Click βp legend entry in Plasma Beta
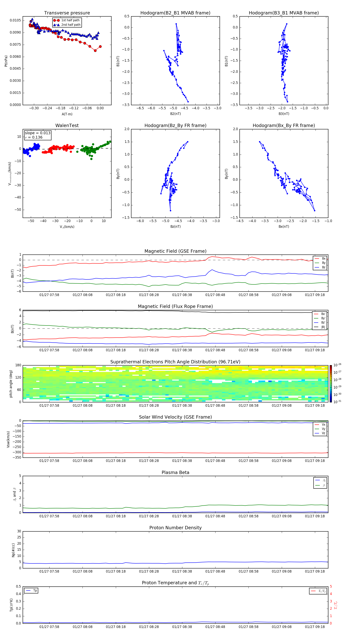This screenshot has height=644, width=351. tap(320, 480)
